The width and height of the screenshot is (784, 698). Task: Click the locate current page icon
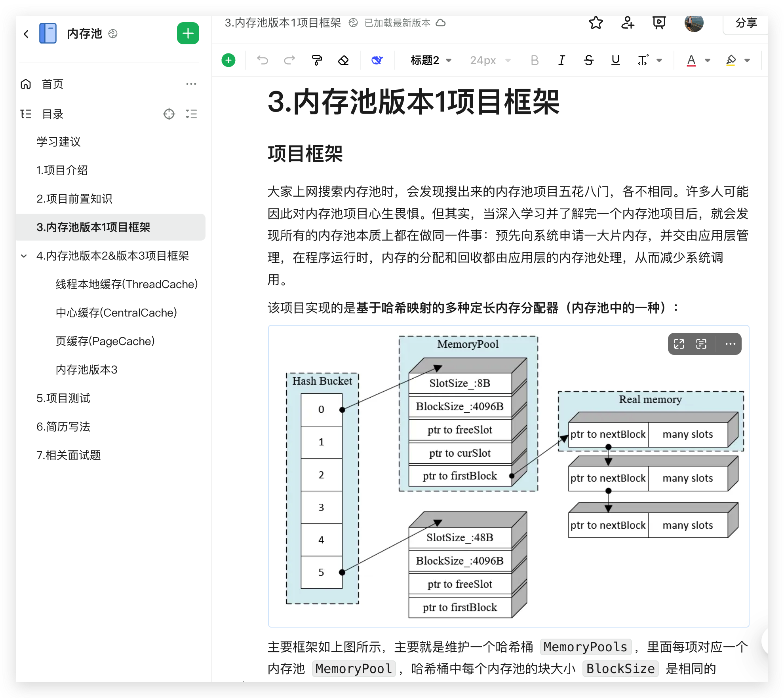(169, 114)
